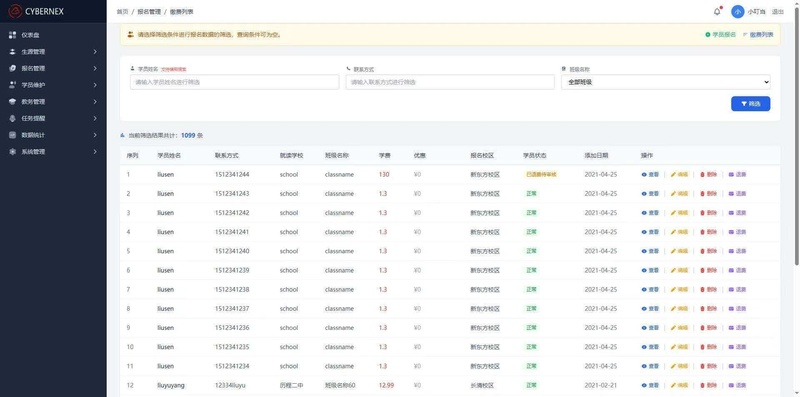This screenshot has height=397, width=800.
Task: Click the 1099 result count
Action: [188, 136]
